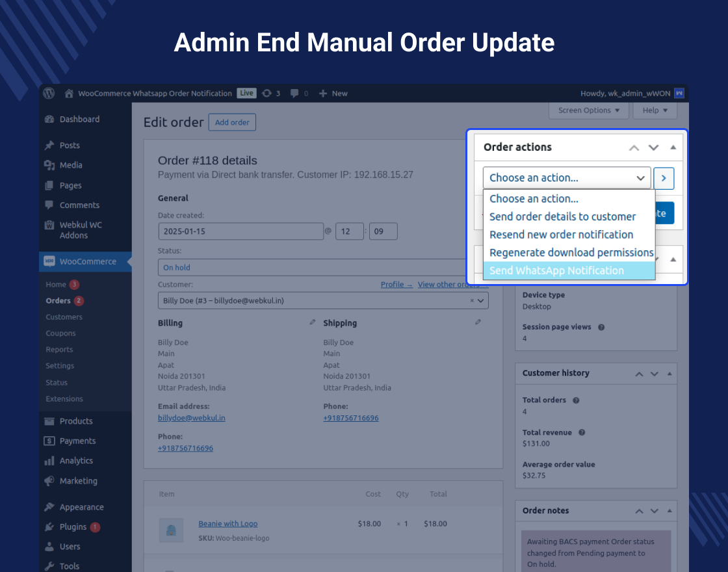Move the Order notes panel down
The width and height of the screenshot is (728, 572).
point(654,511)
